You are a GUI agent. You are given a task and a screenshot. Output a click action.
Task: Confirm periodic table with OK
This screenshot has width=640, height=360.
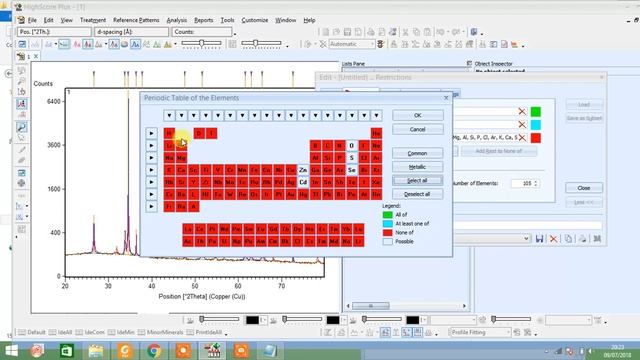click(418, 116)
